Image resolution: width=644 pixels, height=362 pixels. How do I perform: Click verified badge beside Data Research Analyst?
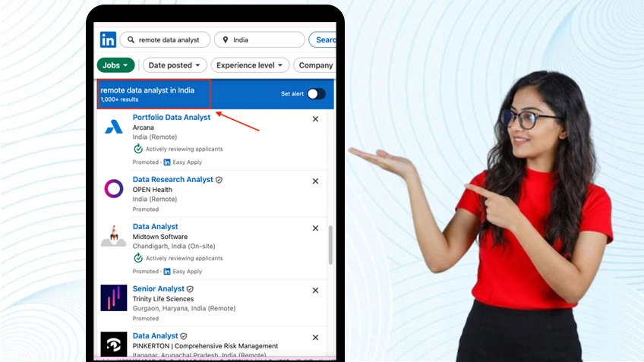(x=219, y=180)
